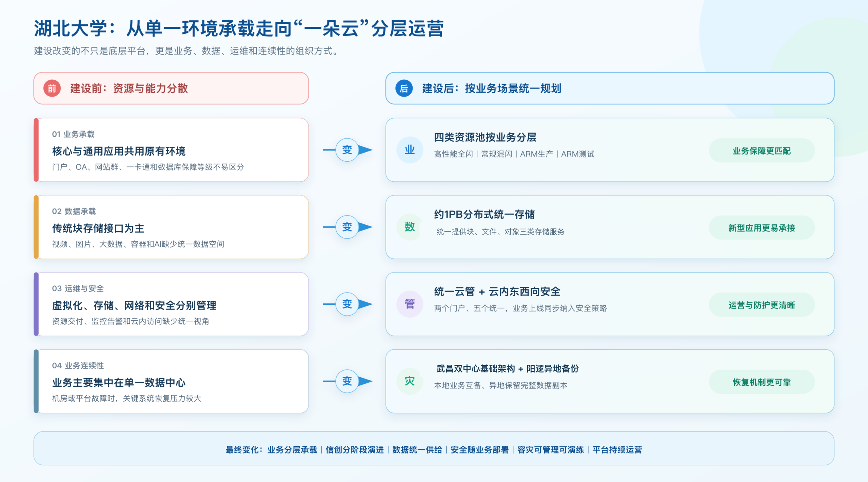Click the 灾 circle icon

(x=410, y=381)
